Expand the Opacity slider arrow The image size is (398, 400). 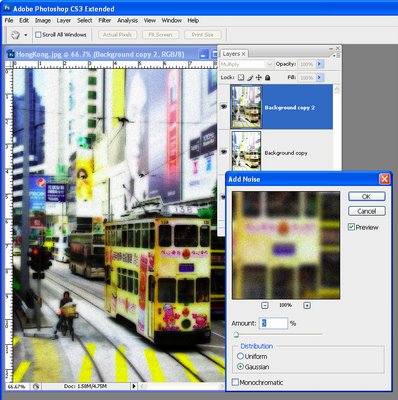[320, 64]
